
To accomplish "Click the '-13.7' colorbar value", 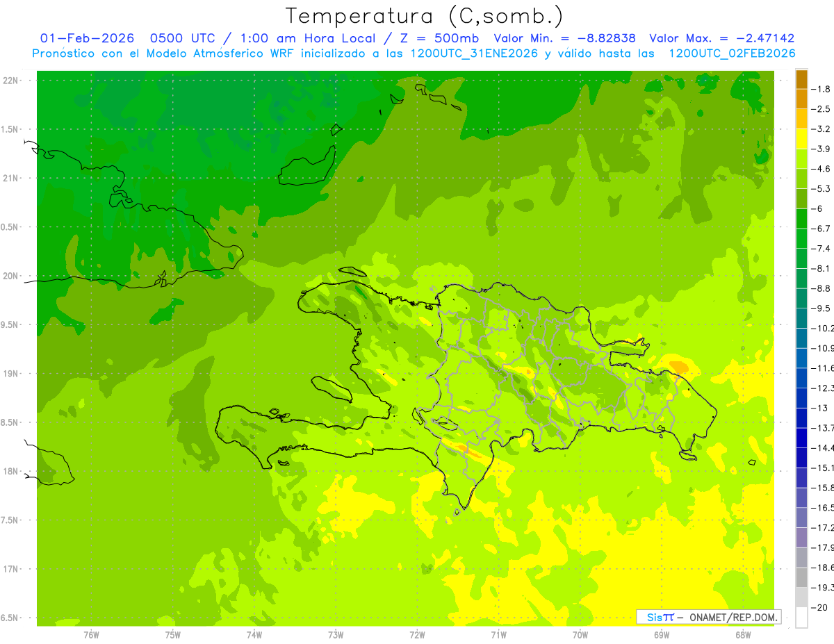I will 823,428.
